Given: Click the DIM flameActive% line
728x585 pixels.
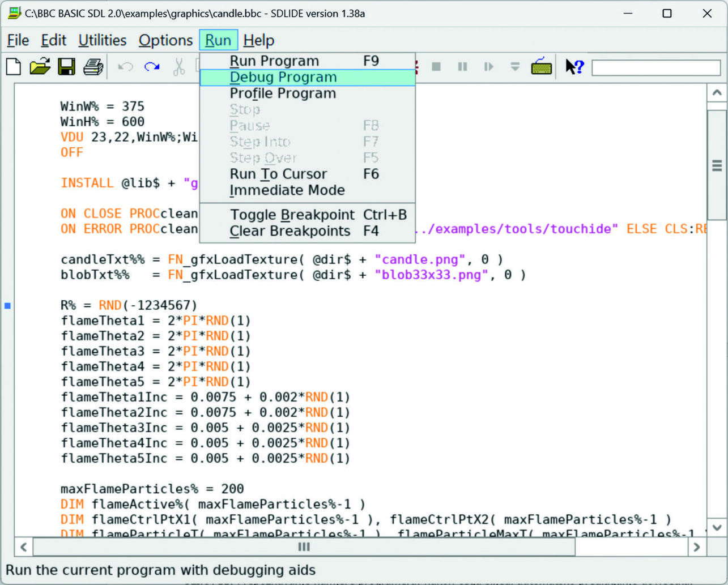Looking at the screenshot, I should click(x=213, y=504).
